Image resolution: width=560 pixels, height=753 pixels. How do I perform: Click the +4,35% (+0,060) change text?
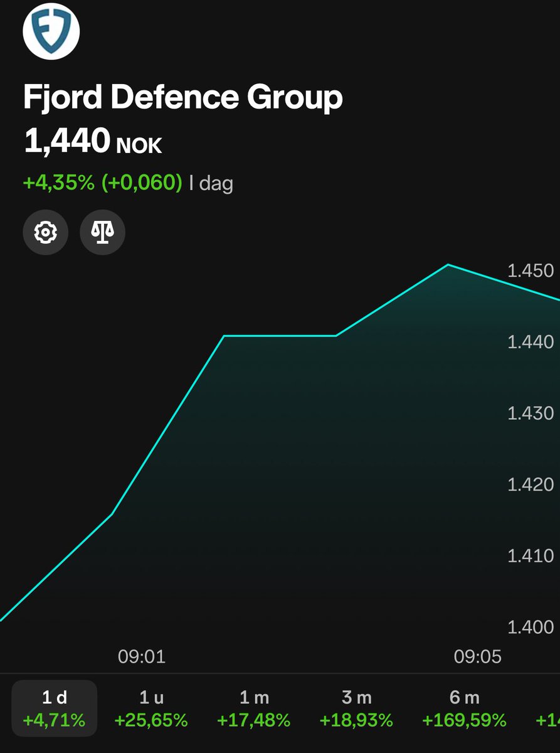point(103,183)
